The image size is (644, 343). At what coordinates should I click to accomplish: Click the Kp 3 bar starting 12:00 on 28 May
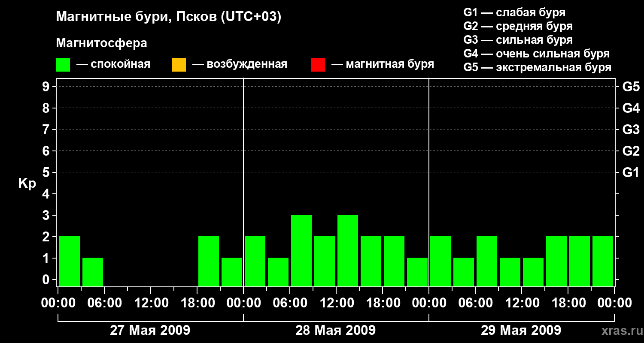point(348,251)
